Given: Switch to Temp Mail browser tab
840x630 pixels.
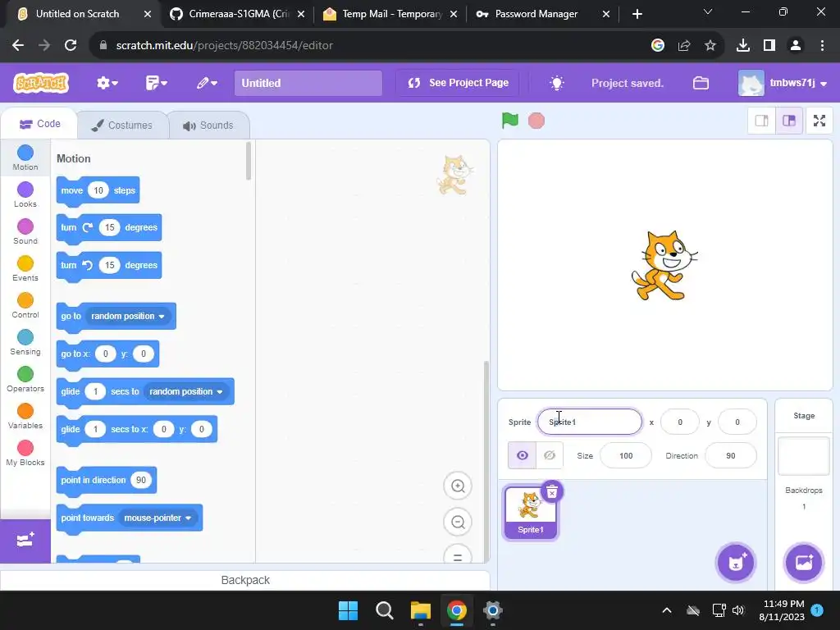Looking at the screenshot, I should point(390,14).
